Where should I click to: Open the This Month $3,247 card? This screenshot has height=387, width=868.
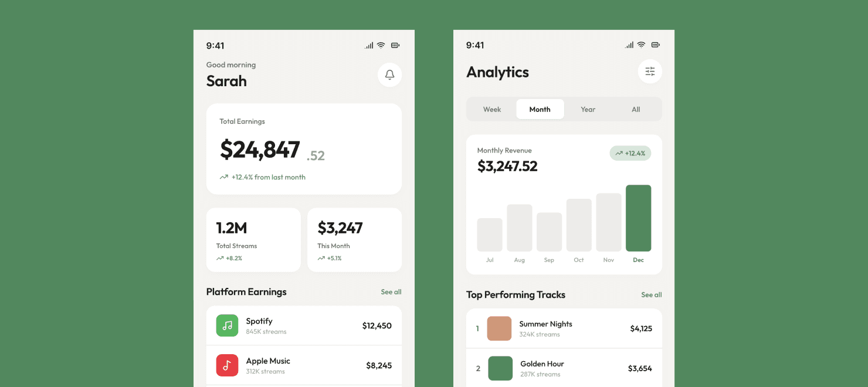pos(354,240)
